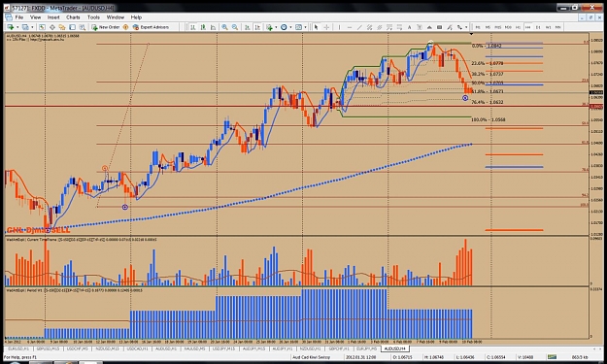Switch to M15 timeframe
Image resolution: width=607 pixels, height=364 pixels.
pos(498,27)
